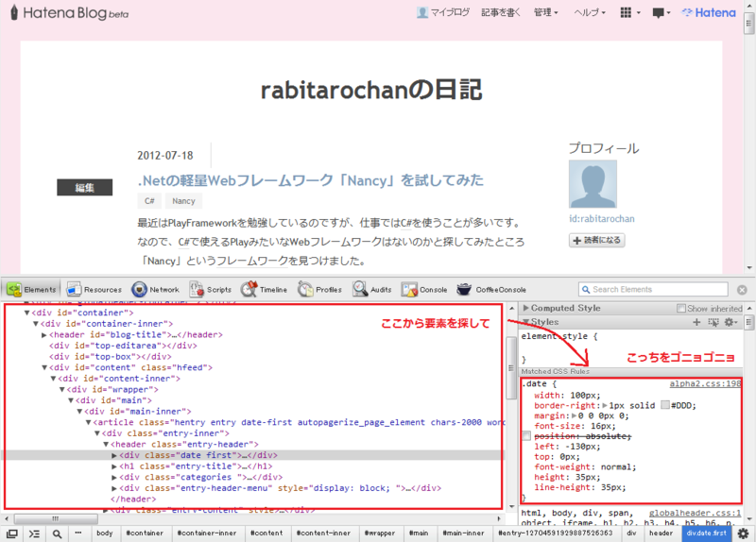This screenshot has width=756, height=542.
Task: Click the #wrapper breadcrumb item
Action: pos(380,534)
